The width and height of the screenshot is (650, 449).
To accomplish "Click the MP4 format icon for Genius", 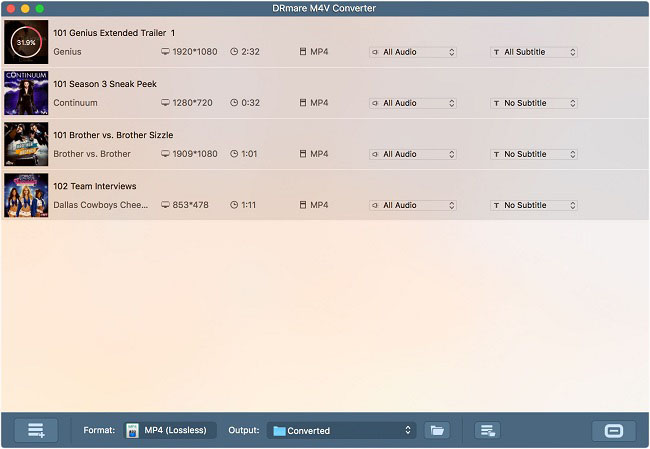I will click(x=303, y=52).
